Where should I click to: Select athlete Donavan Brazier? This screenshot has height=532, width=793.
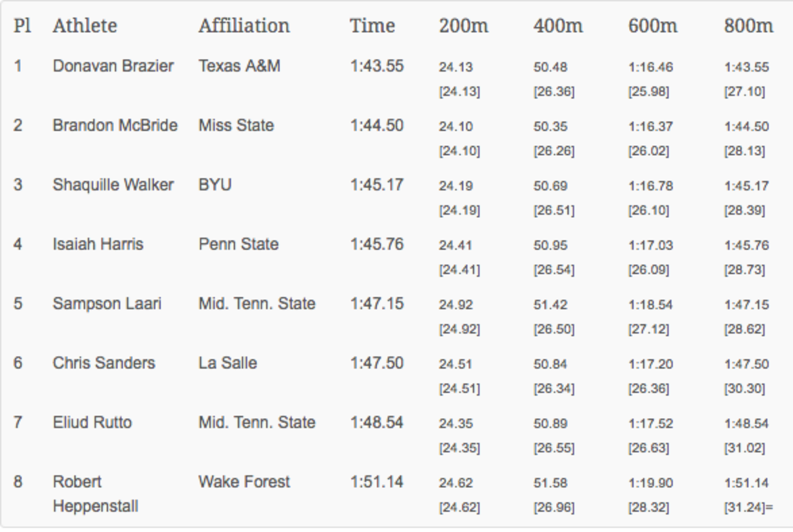(113, 66)
